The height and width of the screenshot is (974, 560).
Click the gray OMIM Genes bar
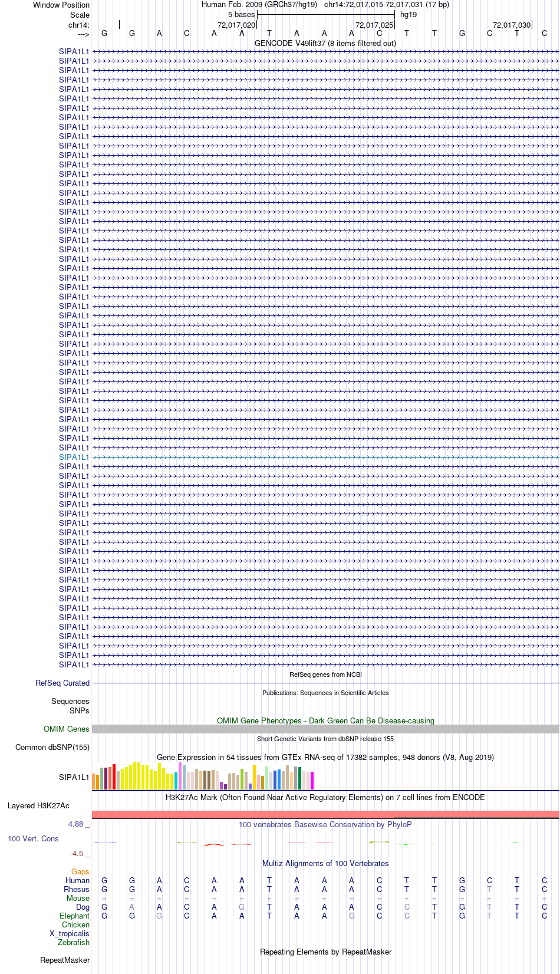click(x=325, y=729)
